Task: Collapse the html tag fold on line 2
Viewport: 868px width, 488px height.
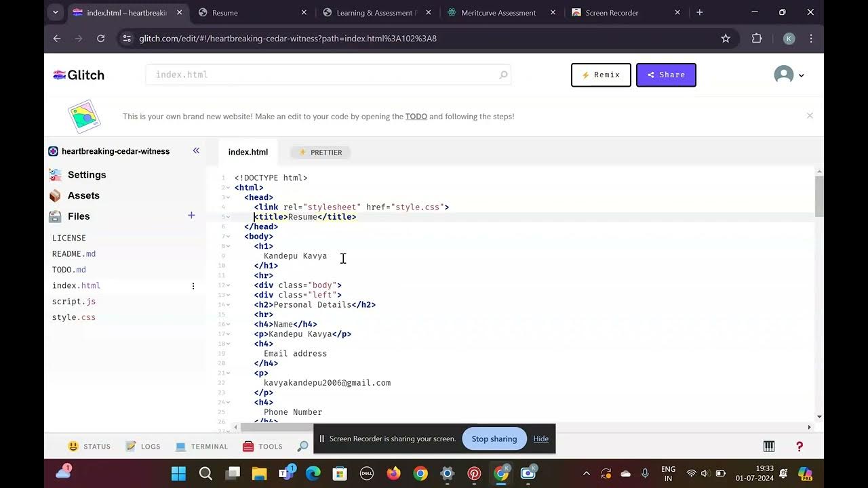Action: [x=228, y=188]
